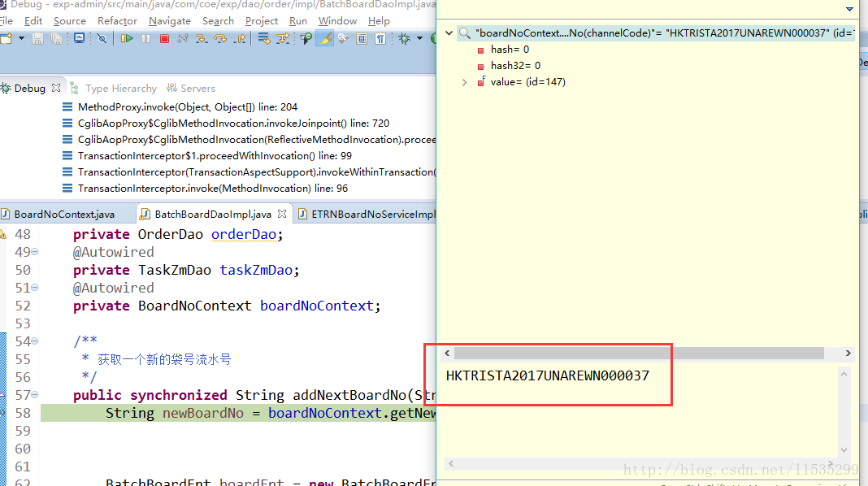Click scroll right arrow of variables tree scrollbar

click(848, 354)
